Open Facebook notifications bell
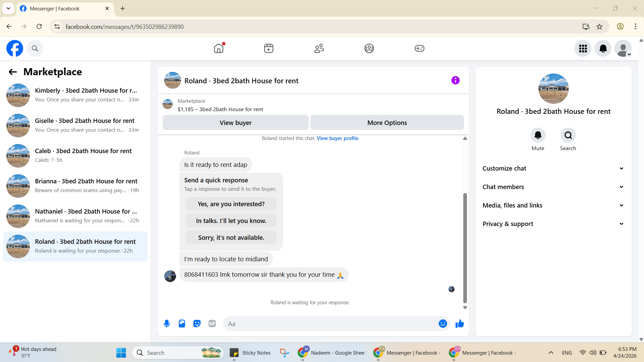The width and height of the screenshot is (644, 362). 603,48
